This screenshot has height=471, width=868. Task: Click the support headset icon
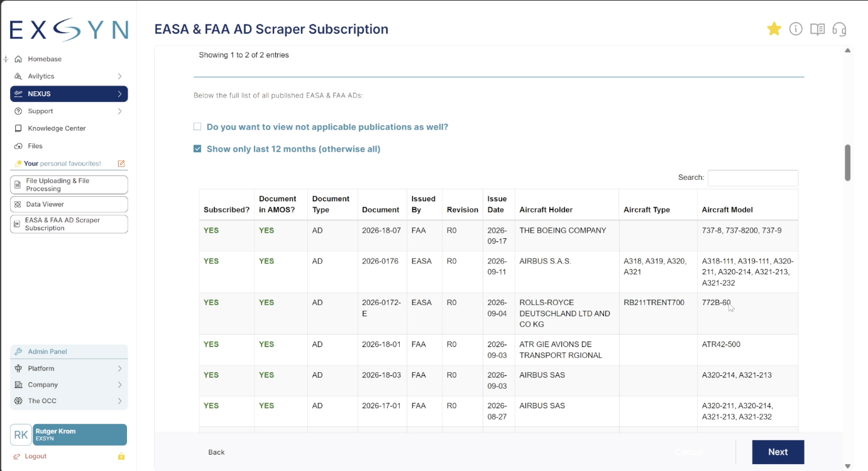click(x=839, y=29)
